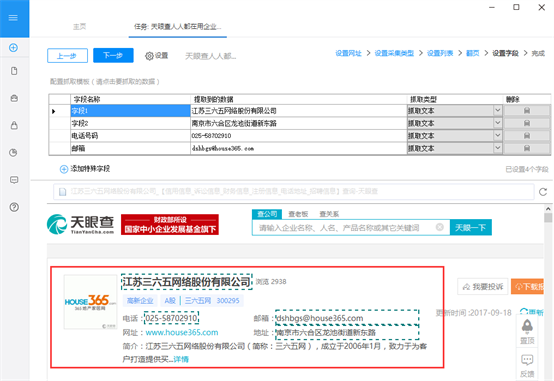Click the row selector arrow for 字段1
Screen dimensions: 554x381
[54, 111]
